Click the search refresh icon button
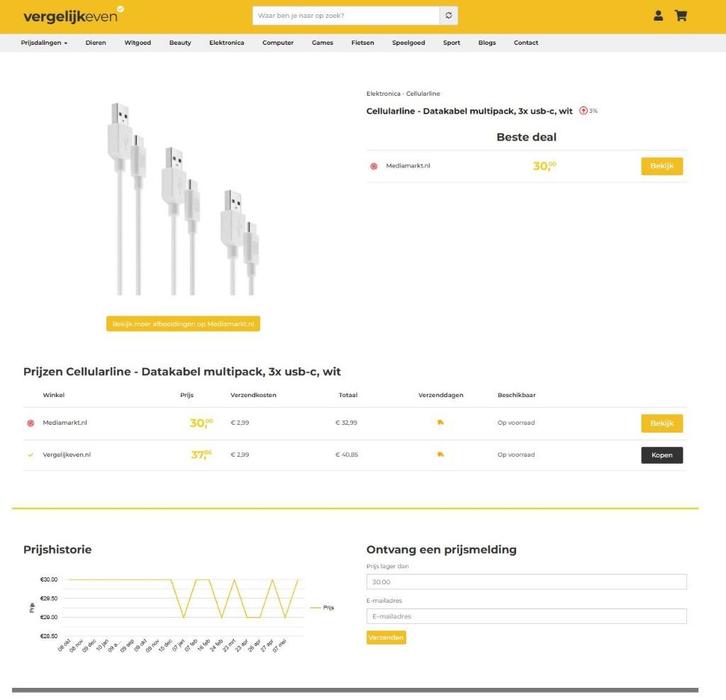Viewport: 726px width, 700px height. tap(449, 15)
